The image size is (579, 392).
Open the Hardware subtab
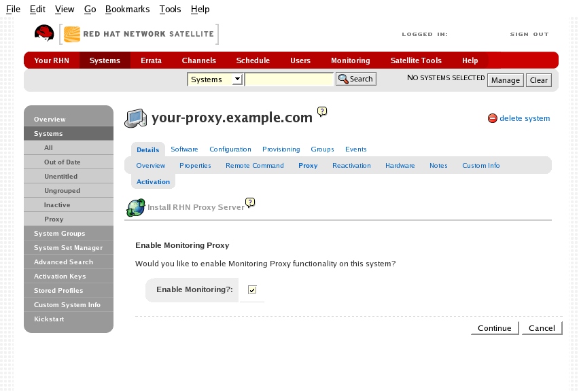(x=400, y=165)
